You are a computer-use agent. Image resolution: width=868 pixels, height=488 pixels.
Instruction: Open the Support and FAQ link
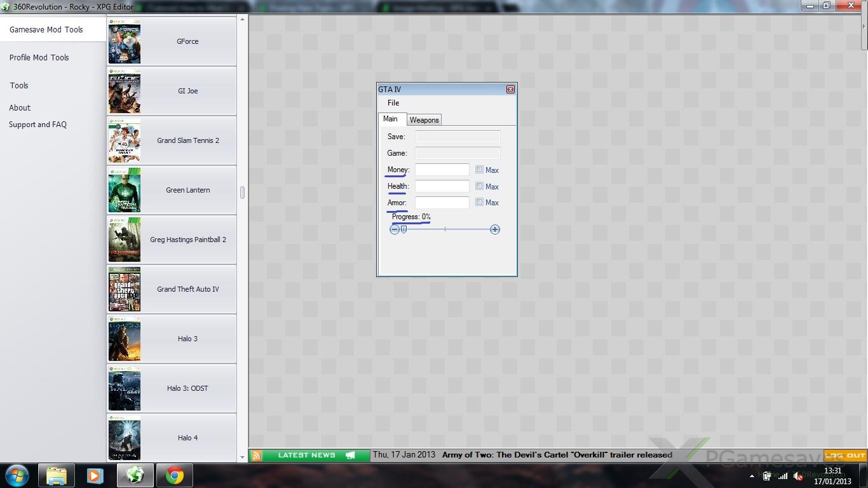pos(37,125)
